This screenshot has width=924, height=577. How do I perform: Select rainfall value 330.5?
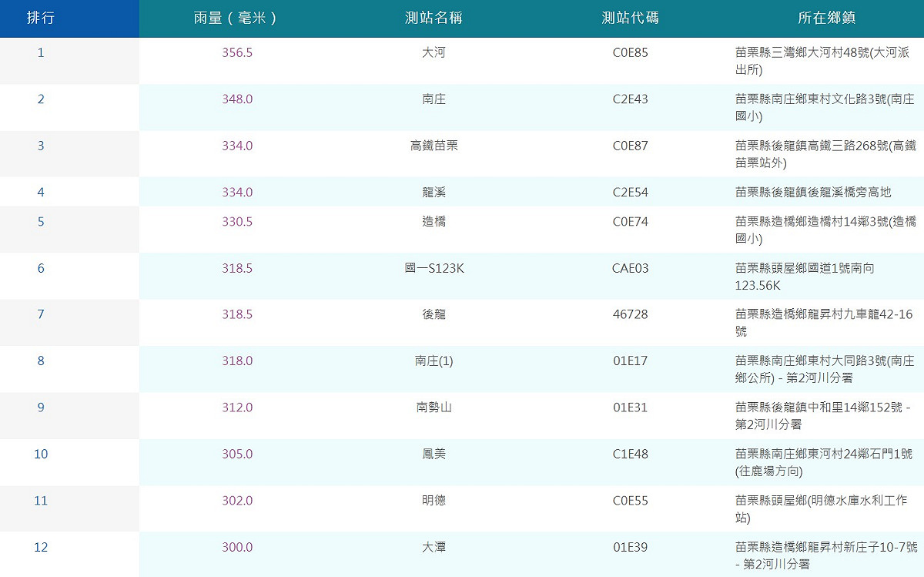[237, 222]
